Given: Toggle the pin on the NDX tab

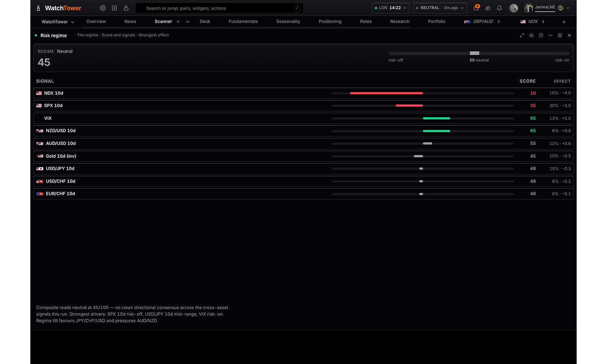Looking at the screenshot, I should 543,22.
